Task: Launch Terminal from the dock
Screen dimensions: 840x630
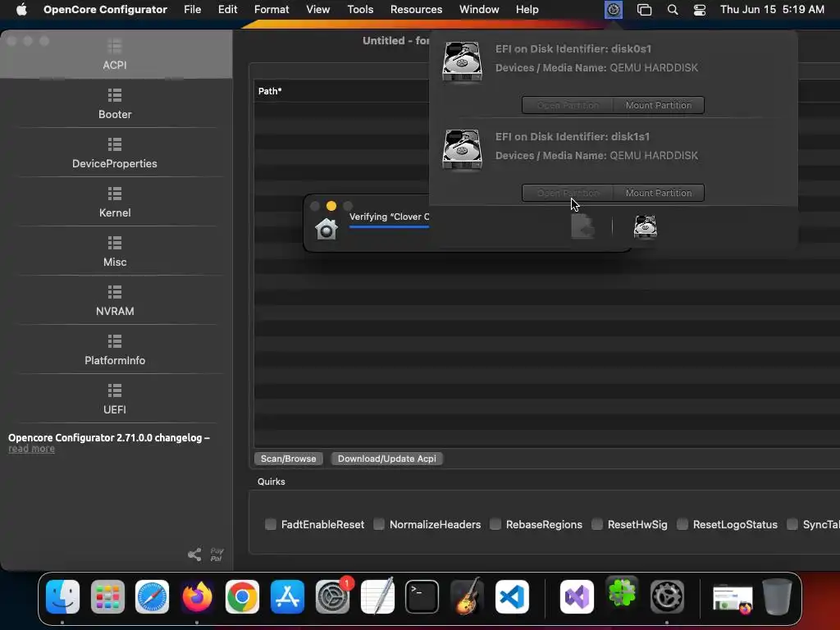Action: tap(422, 596)
